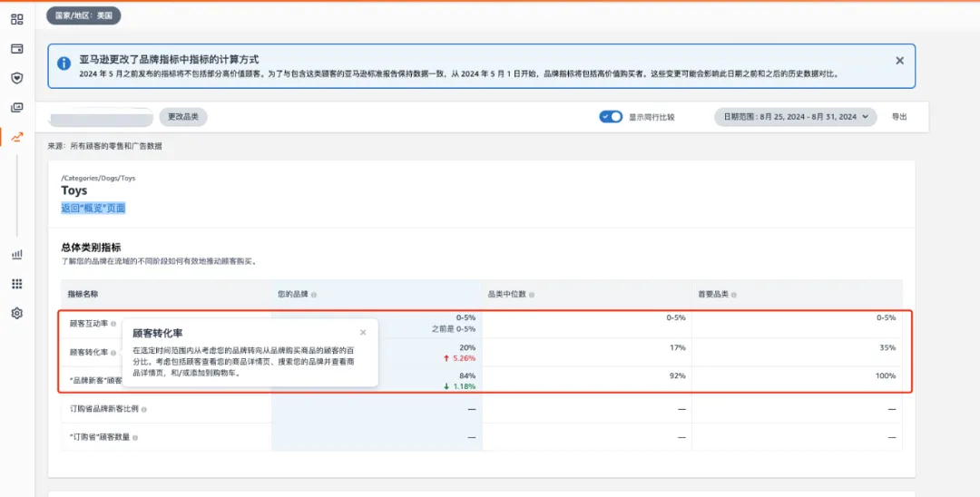980x497 pixels.
Task: Select the media library icon in sidebar
Action: tap(17, 107)
